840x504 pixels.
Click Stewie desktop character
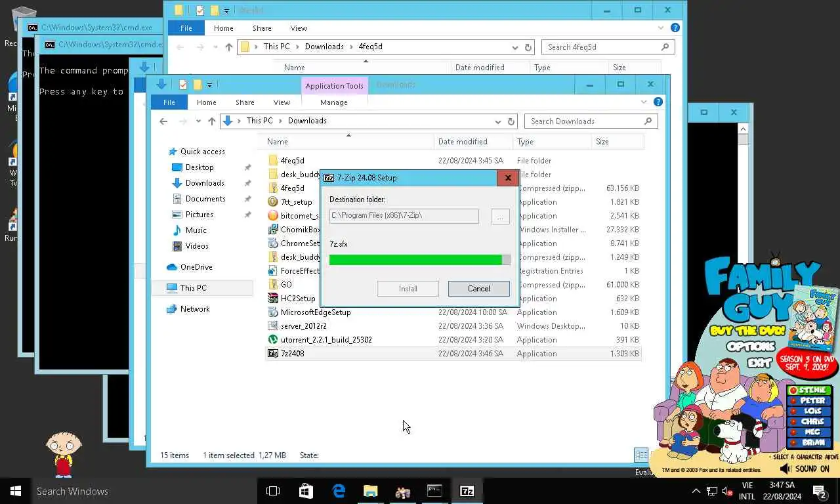tap(64, 453)
